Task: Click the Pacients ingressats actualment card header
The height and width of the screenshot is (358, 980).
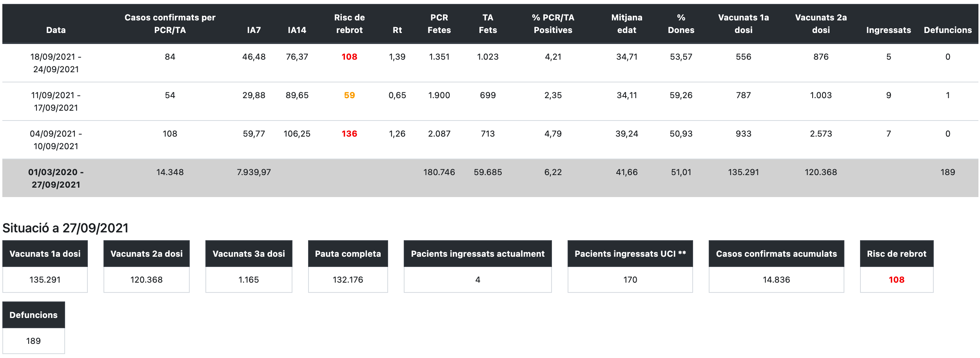Action: 477,254
